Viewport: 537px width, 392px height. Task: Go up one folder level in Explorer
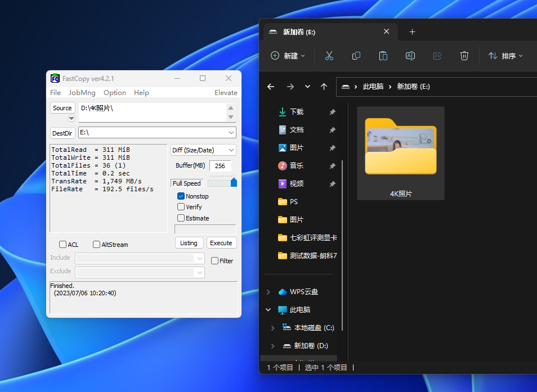[324, 87]
